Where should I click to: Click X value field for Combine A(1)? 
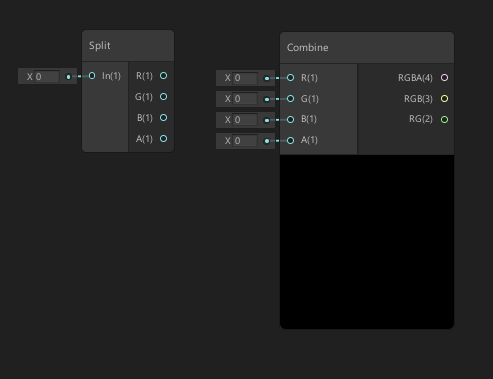coord(245,141)
